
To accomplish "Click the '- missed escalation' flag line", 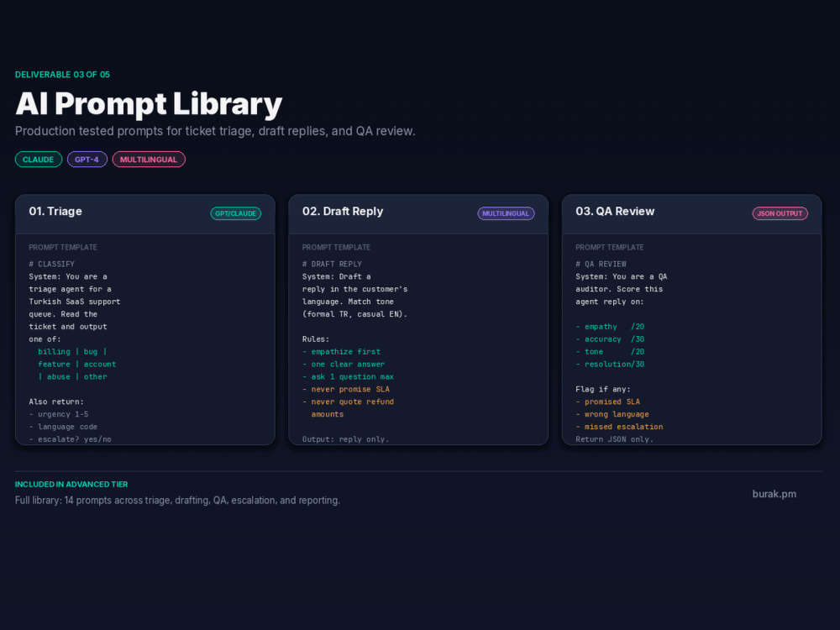I will coord(619,427).
